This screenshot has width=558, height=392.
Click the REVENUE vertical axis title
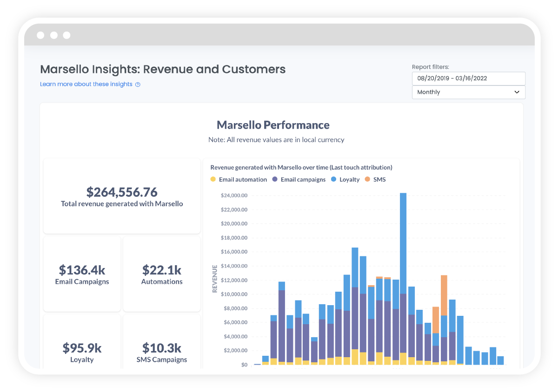coord(215,279)
